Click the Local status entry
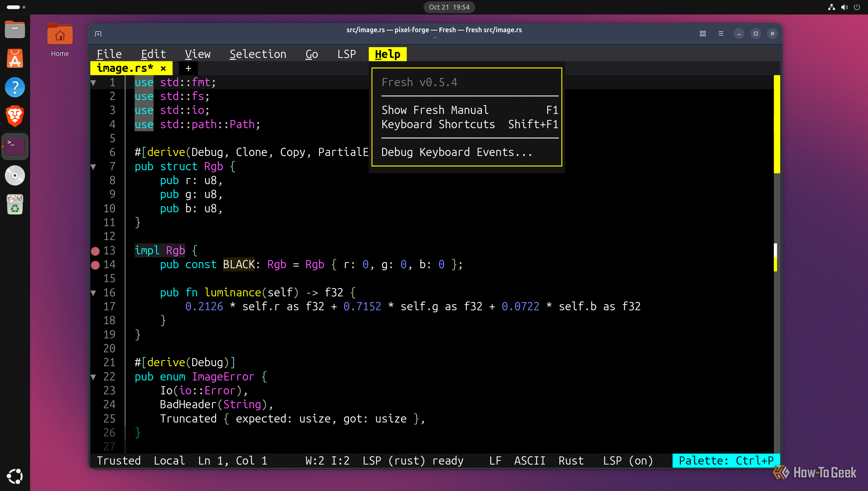This screenshot has height=491, width=868. point(169,461)
